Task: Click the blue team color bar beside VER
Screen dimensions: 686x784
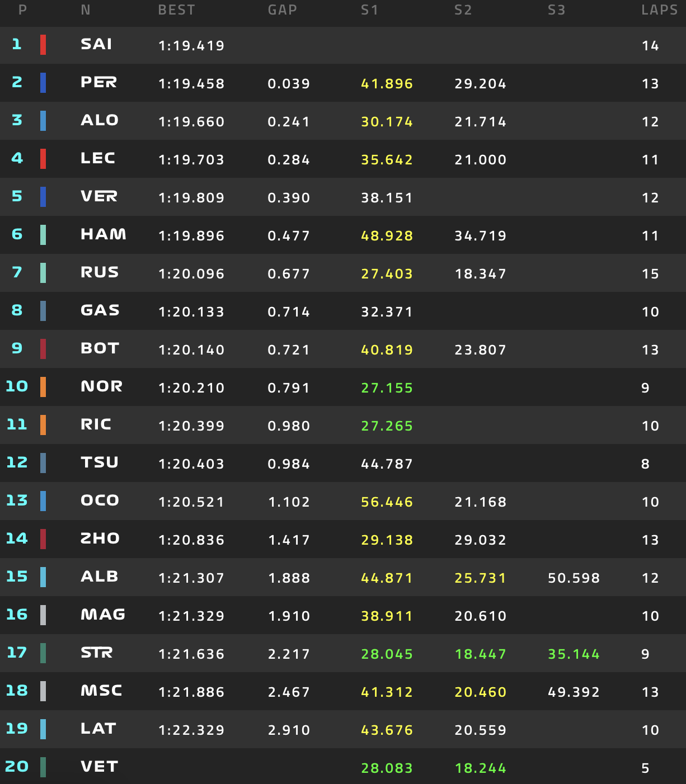Action: [x=43, y=197]
